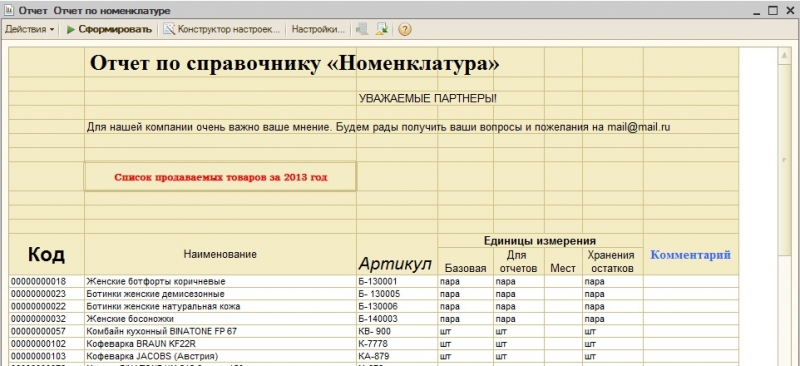Select code 00000000022 cell

[x=46, y=306]
